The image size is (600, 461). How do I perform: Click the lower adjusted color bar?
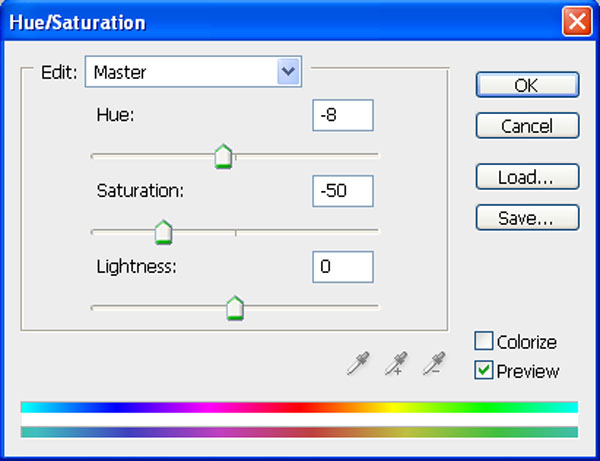pyautogui.click(x=299, y=431)
